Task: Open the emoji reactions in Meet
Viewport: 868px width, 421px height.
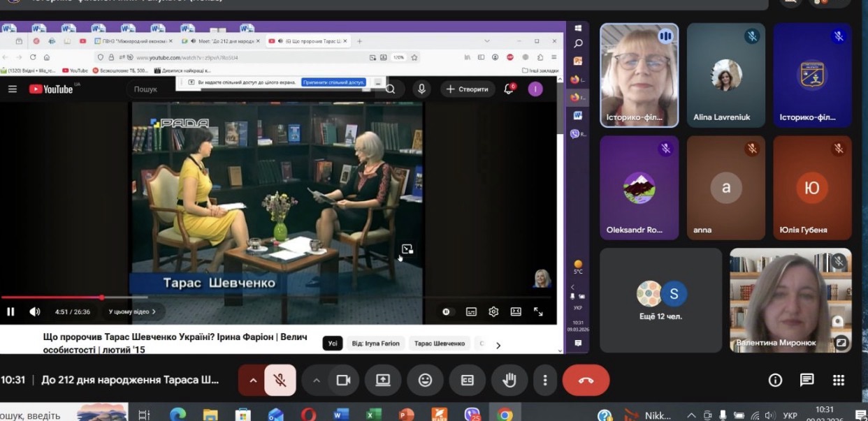Action: (x=425, y=381)
